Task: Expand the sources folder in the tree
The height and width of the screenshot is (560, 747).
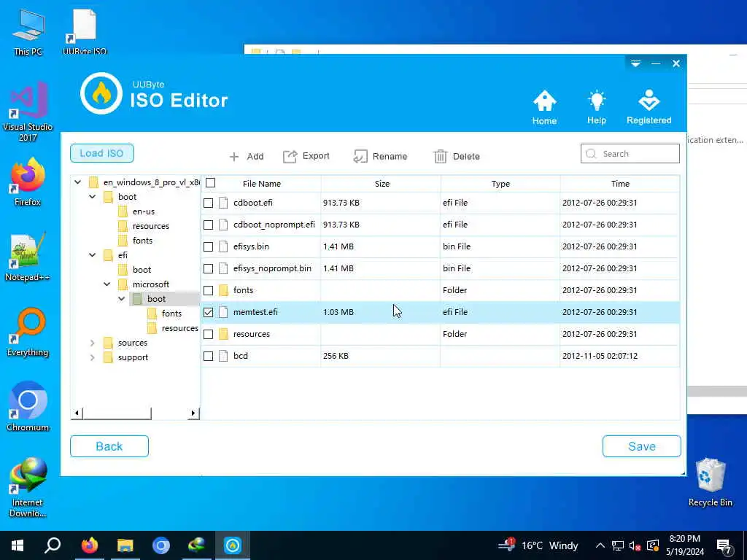Action: [93, 343]
